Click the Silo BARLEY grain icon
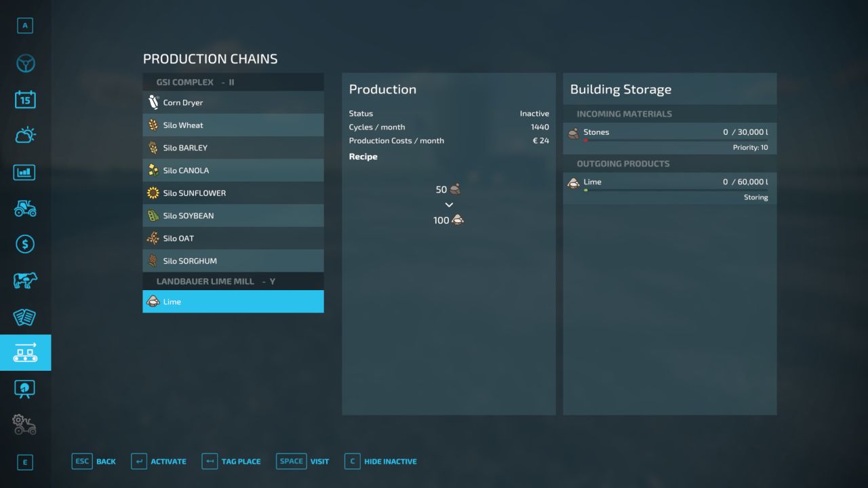The image size is (868, 488). coord(153,148)
